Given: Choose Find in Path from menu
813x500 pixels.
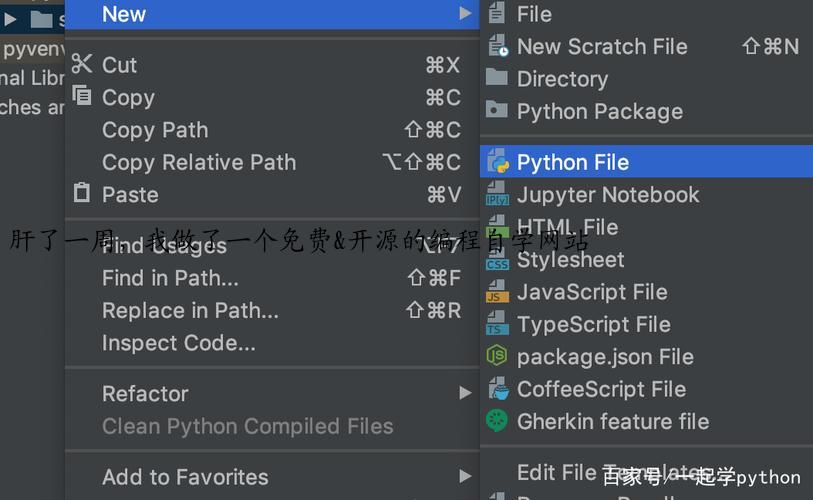Looking at the screenshot, I should (170, 278).
